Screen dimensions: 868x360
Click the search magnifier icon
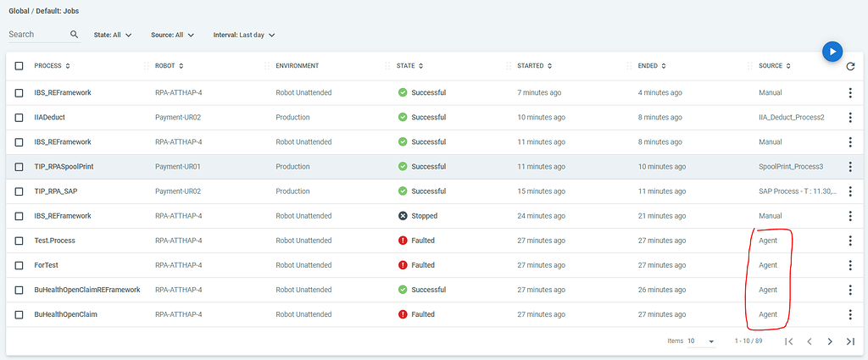pyautogui.click(x=74, y=35)
